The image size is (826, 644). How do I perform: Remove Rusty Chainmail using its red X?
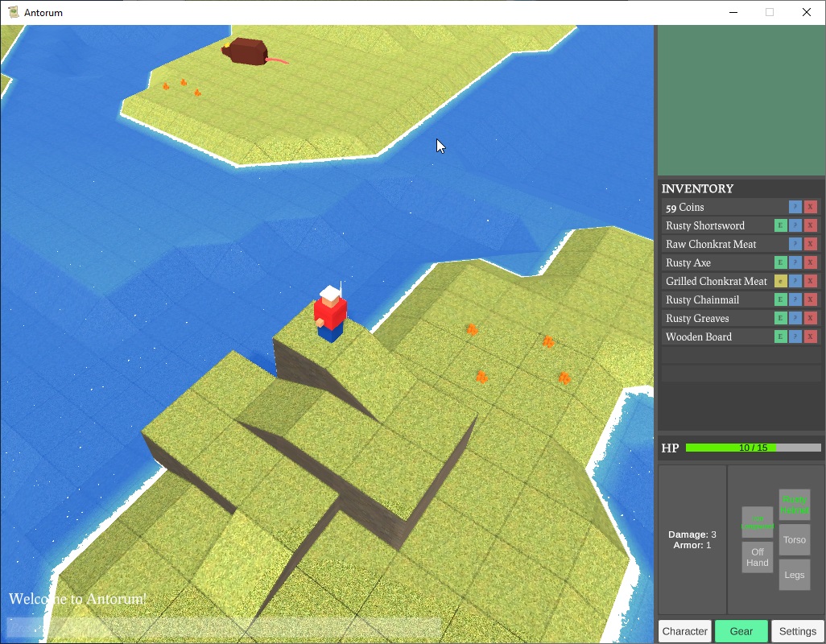pos(811,299)
